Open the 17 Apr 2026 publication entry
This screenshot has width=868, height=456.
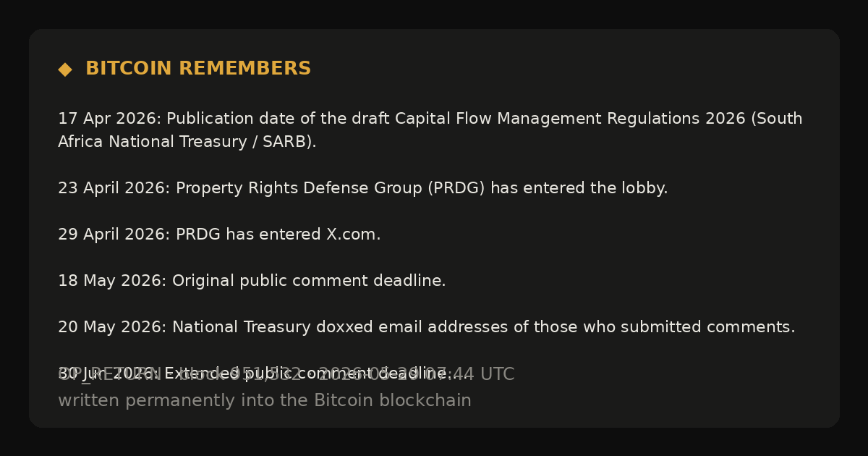point(430,130)
